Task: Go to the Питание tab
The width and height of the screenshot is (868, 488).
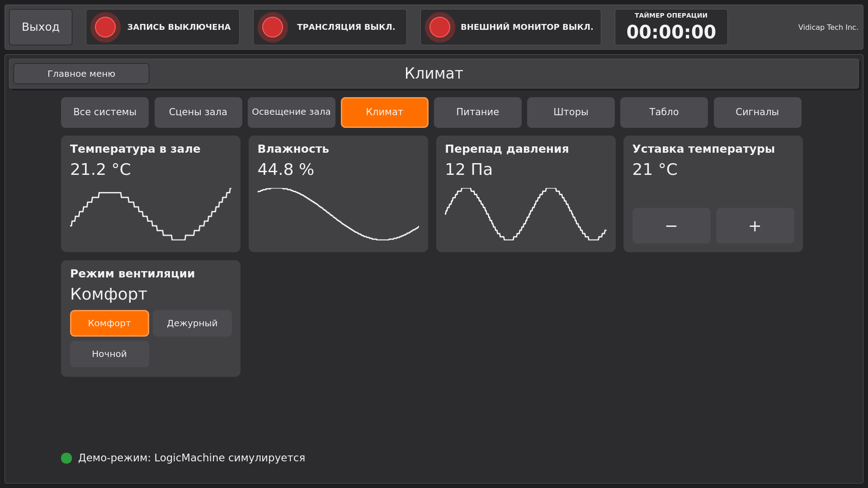Action: point(478,112)
